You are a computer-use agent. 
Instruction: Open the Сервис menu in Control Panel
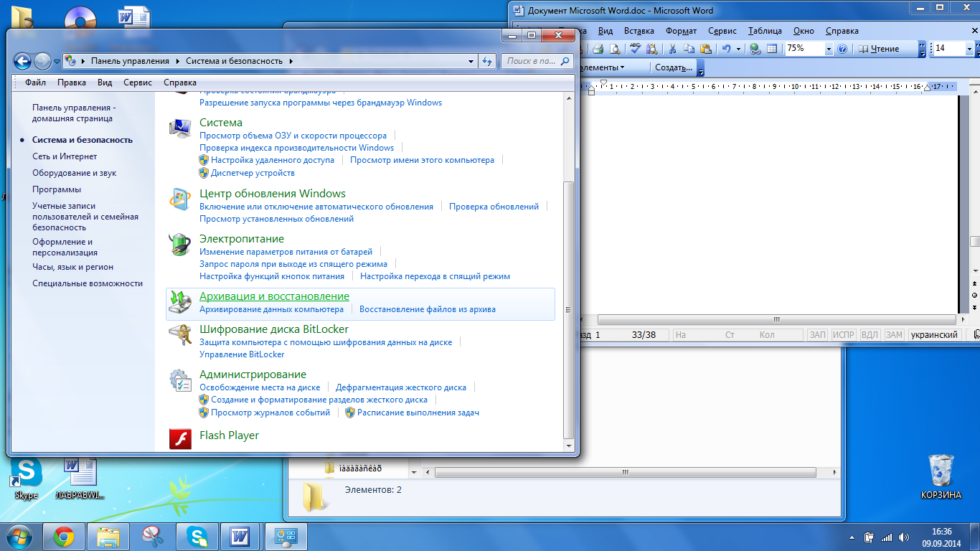pyautogui.click(x=138, y=83)
